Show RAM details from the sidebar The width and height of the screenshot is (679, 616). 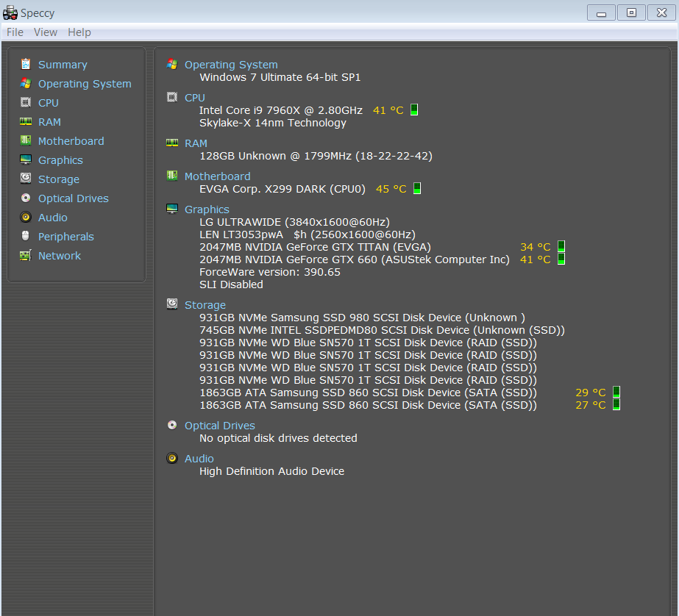point(50,122)
